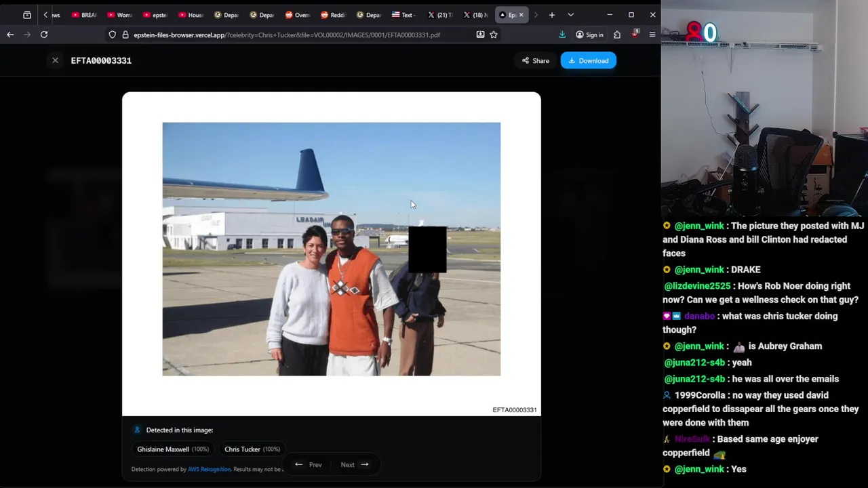Switch to the X tab showing (21)
This screenshot has width=868, height=488.
coord(439,15)
